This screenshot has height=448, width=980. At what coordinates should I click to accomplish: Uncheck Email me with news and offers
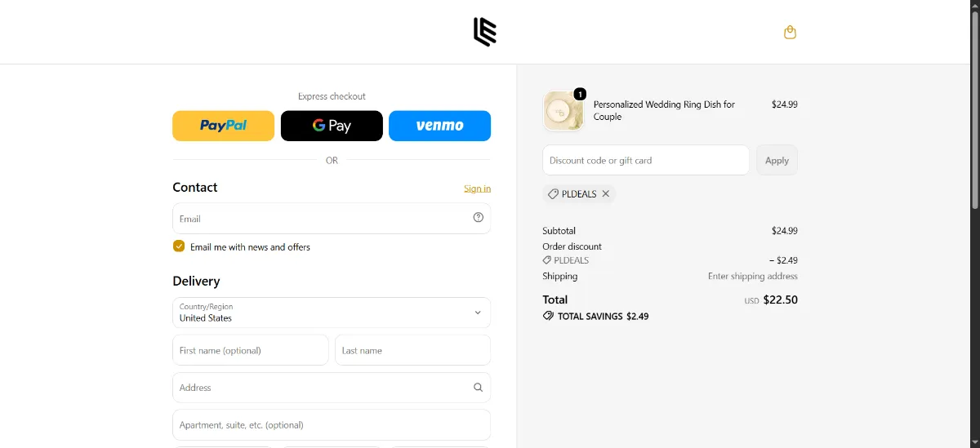[x=179, y=246]
